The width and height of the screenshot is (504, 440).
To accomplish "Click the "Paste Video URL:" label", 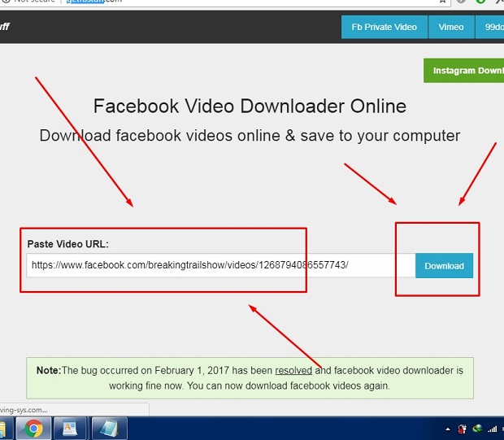I will pyautogui.click(x=67, y=244).
